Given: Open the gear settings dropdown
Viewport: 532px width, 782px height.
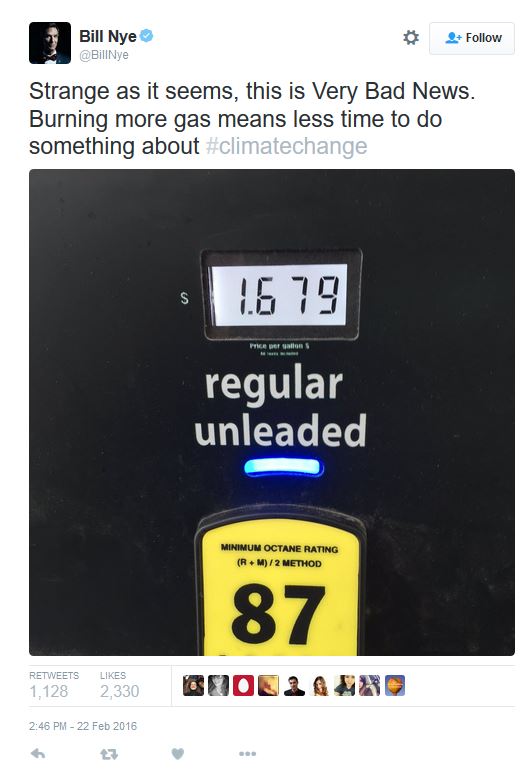Looking at the screenshot, I should 411,37.
